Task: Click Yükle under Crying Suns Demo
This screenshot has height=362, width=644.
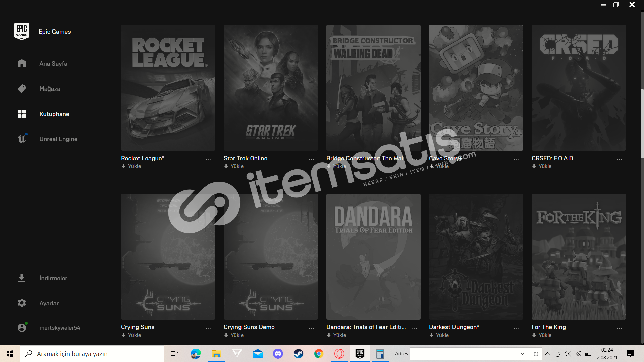Action: coord(234,335)
